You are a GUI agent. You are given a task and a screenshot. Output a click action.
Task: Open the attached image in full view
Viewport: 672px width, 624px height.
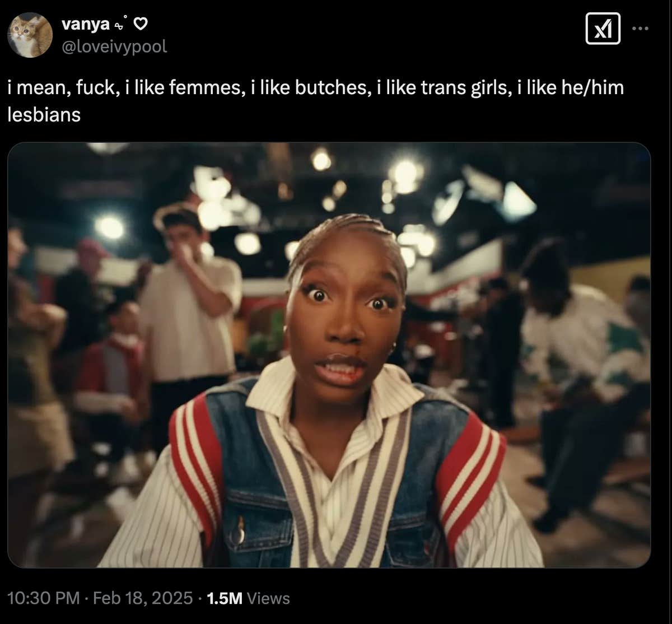coord(329,355)
